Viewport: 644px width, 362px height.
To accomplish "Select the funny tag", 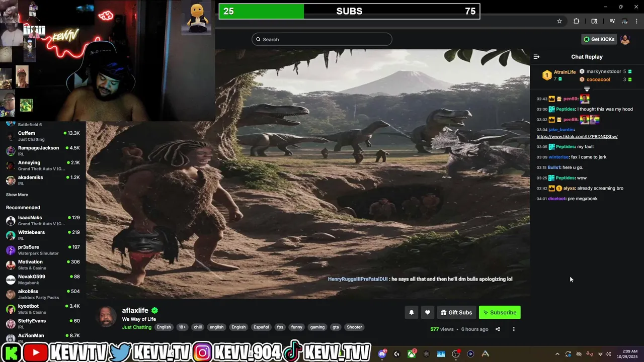I will point(297,327).
